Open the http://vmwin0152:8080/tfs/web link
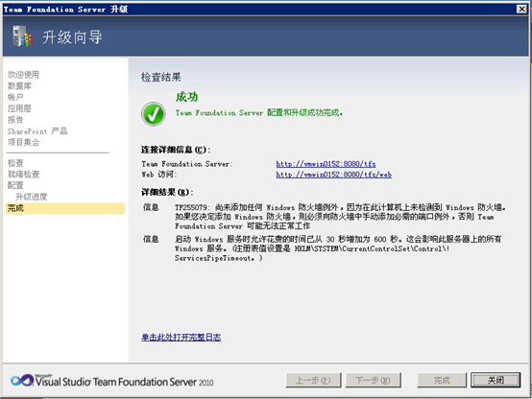The height and width of the screenshot is (399, 532). [x=334, y=175]
